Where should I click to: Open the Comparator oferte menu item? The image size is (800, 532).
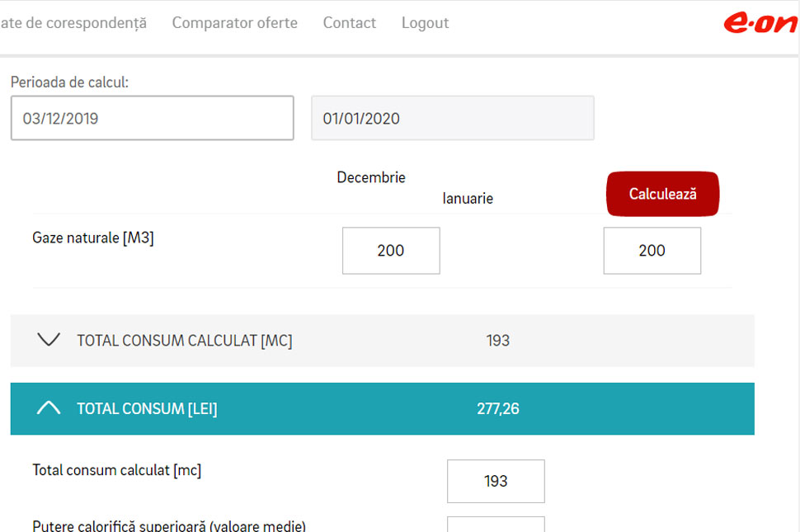tap(234, 23)
